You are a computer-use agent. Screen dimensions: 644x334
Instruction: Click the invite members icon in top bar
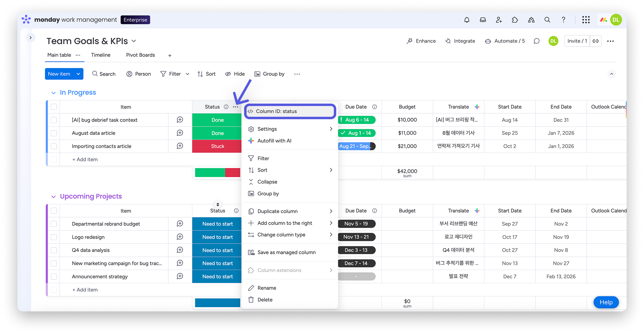click(499, 20)
